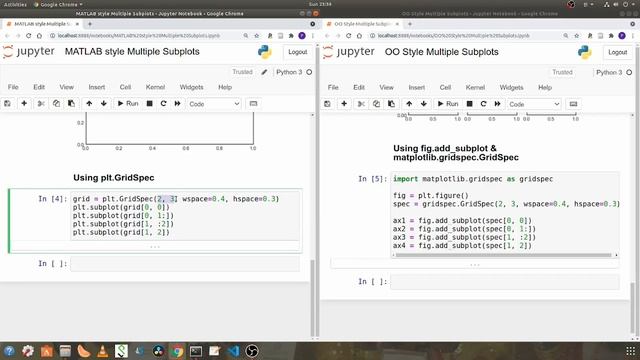This screenshot has height=360, width=640.
Task: Click the horizontal scrollbar under cell In [5]
Action: point(503,255)
